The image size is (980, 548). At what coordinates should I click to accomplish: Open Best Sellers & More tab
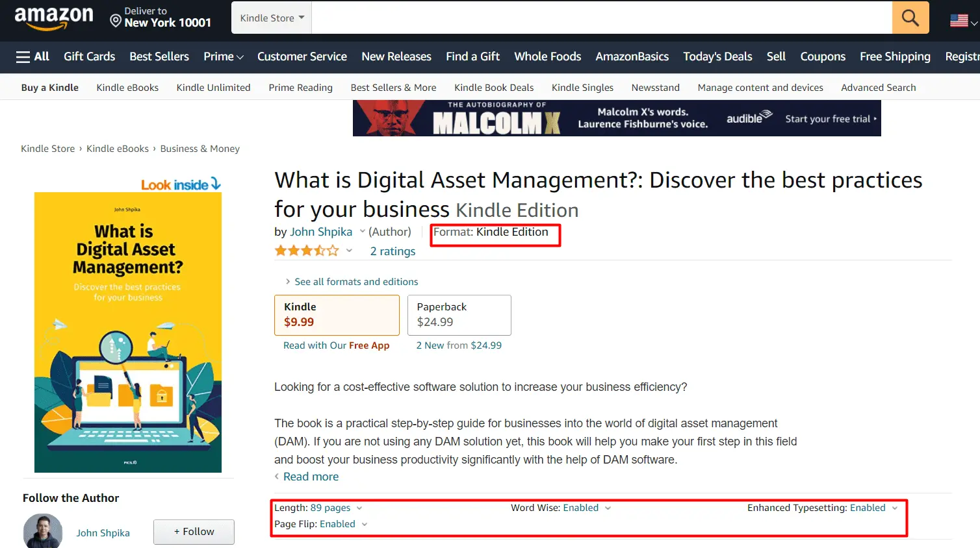tap(393, 88)
